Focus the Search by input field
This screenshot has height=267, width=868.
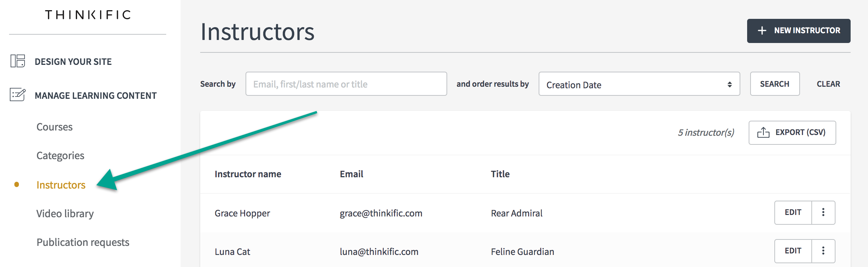pos(346,84)
